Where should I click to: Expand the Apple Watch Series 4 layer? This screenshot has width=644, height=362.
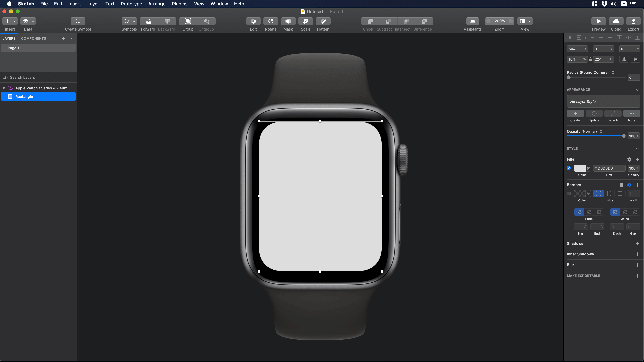[x=4, y=88]
